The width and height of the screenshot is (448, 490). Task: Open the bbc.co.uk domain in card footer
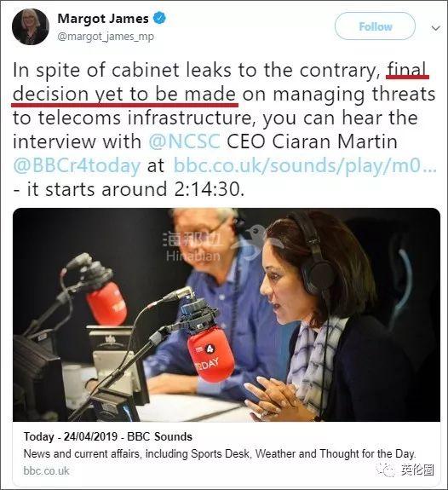pyautogui.click(x=47, y=470)
